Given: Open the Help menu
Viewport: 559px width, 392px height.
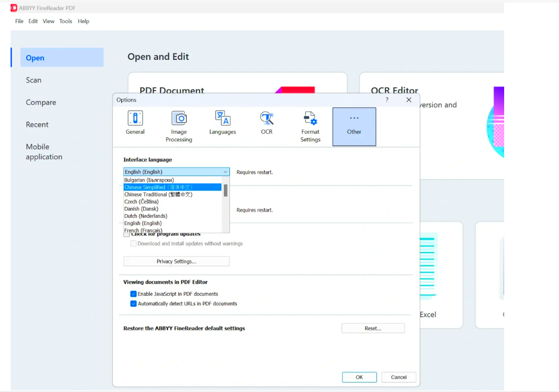Looking at the screenshot, I should pos(84,22).
